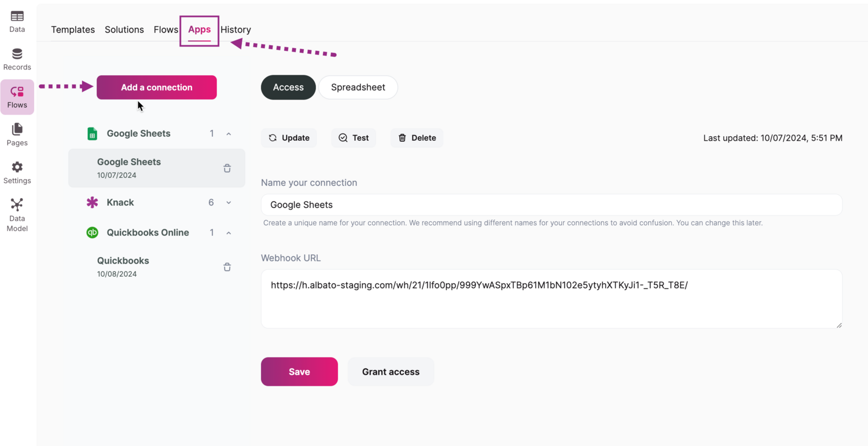Run a connection Test
Viewport: 868px width, 446px height.
click(354, 138)
